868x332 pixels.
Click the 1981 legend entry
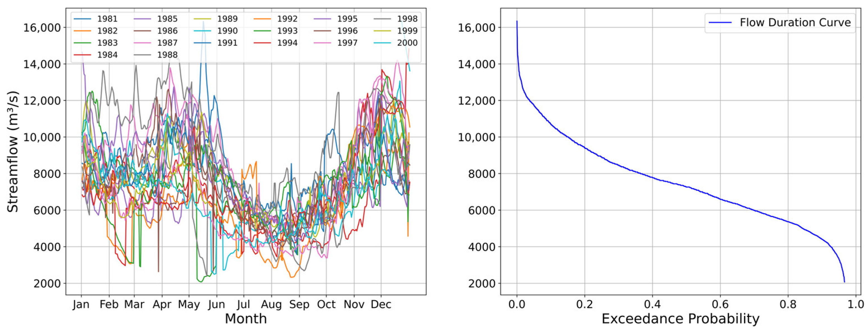(107, 19)
